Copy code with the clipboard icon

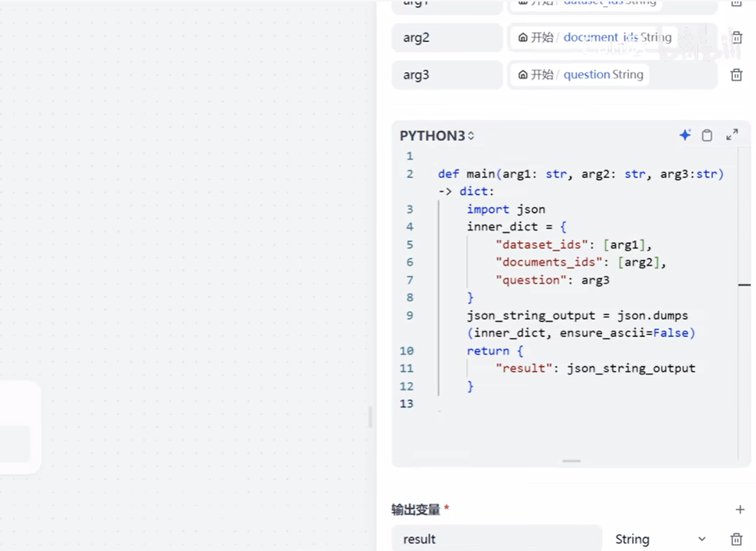click(x=707, y=135)
